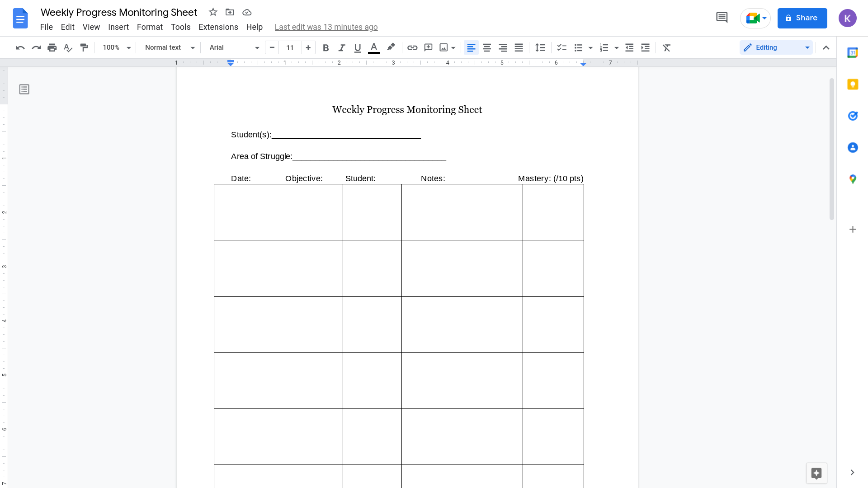Open the font family dropdown
This screenshot has height=488, width=868.
coord(233,47)
